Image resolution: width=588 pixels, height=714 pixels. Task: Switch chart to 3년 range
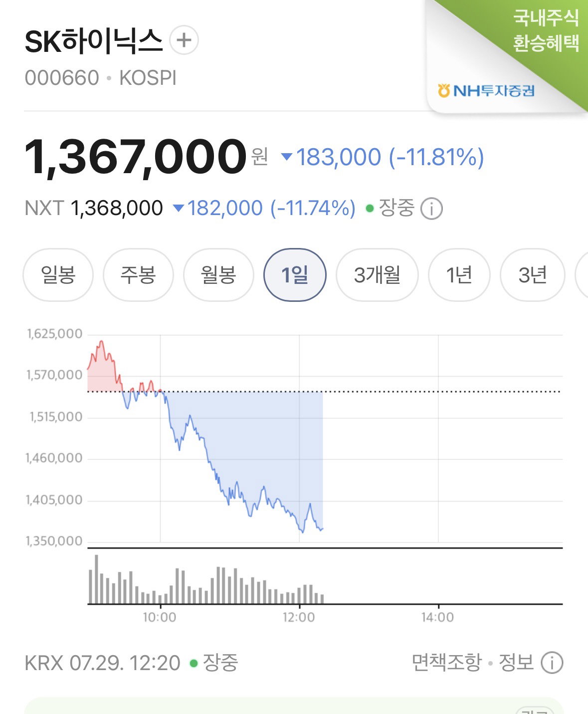coord(533,275)
